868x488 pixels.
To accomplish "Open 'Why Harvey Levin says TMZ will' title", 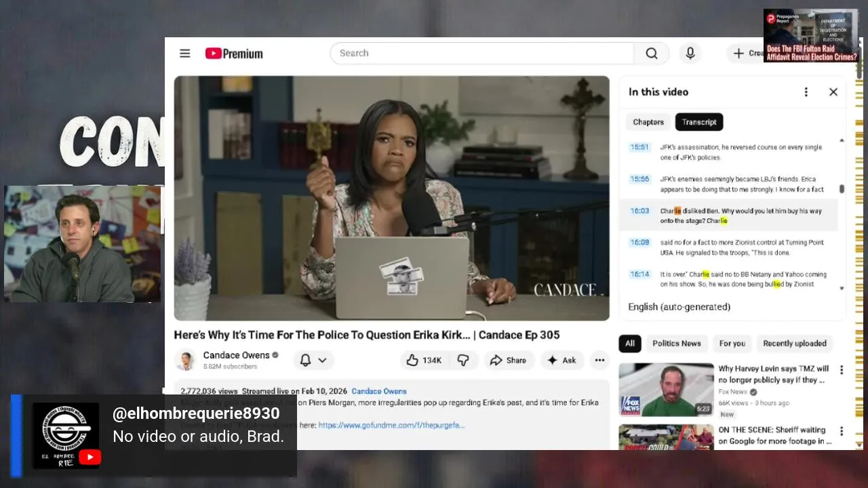I will click(773, 374).
